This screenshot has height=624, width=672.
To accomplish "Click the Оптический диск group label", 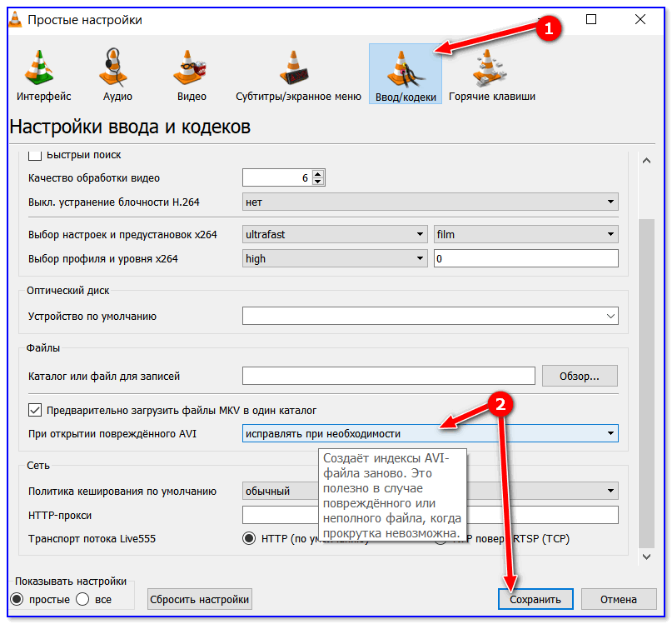I will point(67,291).
